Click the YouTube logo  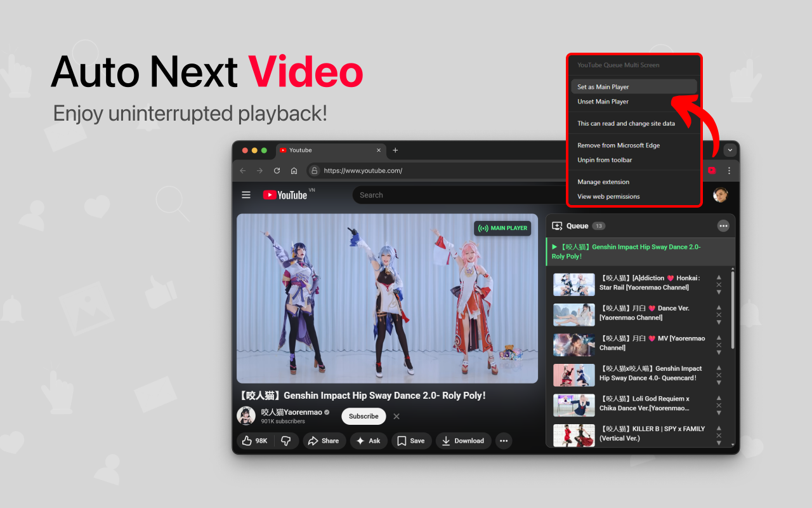pos(286,195)
